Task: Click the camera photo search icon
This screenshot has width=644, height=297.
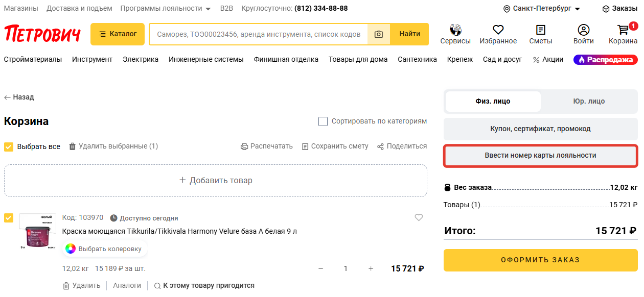Action: coord(379,34)
